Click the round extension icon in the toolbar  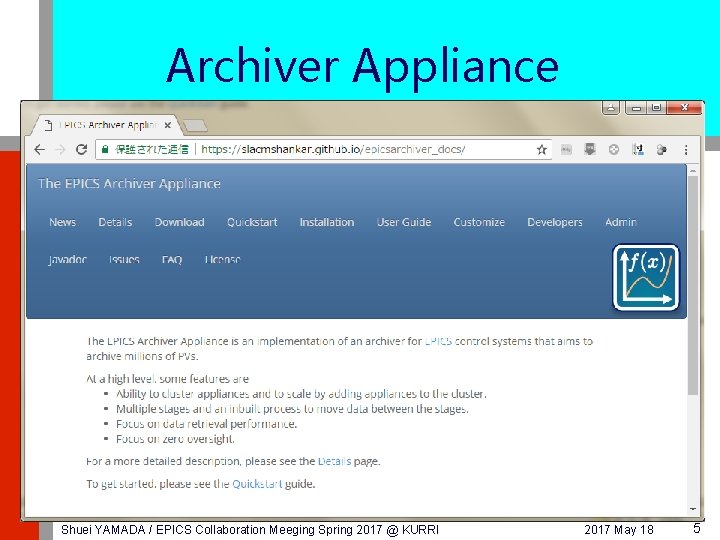pyautogui.click(x=613, y=150)
